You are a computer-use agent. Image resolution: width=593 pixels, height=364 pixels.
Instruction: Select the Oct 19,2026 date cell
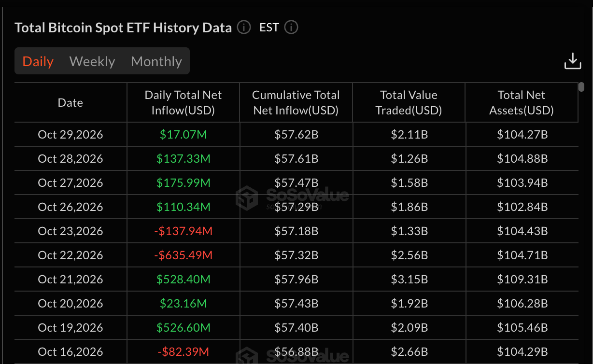pyautogui.click(x=71, y=327)
